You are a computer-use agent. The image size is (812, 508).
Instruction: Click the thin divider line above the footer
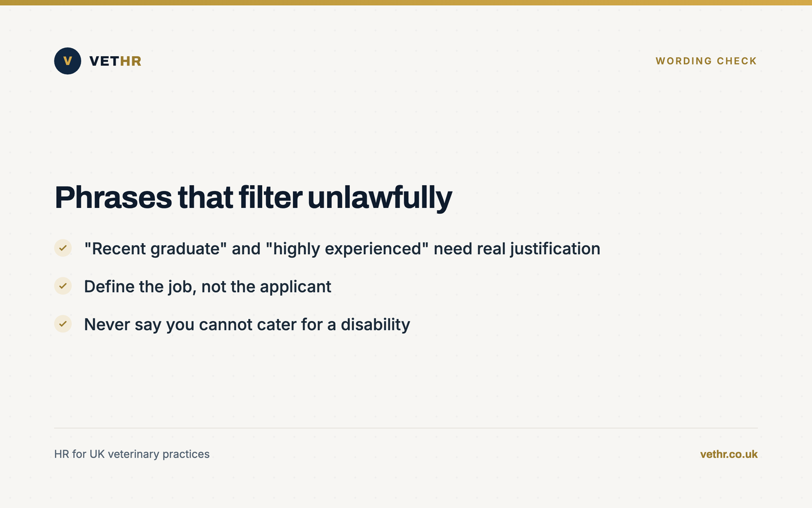coord(406,428)
